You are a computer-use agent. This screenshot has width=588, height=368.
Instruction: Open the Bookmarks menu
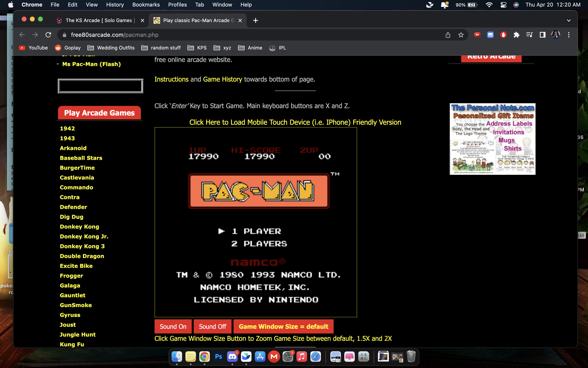tap(146, 5)
